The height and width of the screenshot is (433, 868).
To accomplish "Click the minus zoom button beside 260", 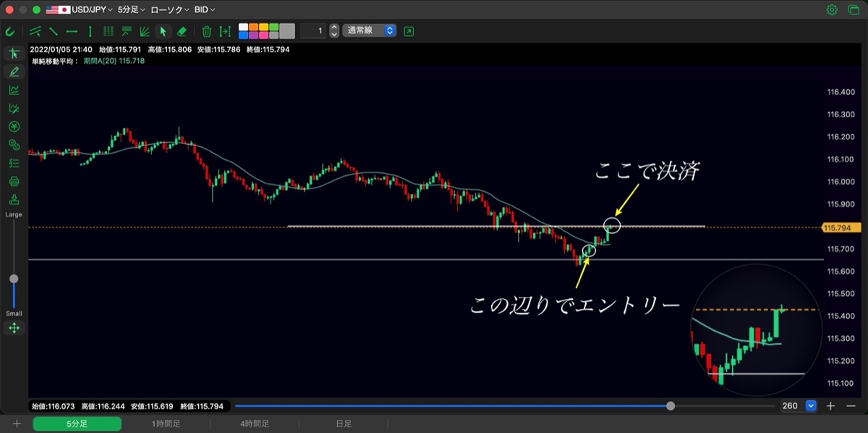I will click(x=851, y=406).
